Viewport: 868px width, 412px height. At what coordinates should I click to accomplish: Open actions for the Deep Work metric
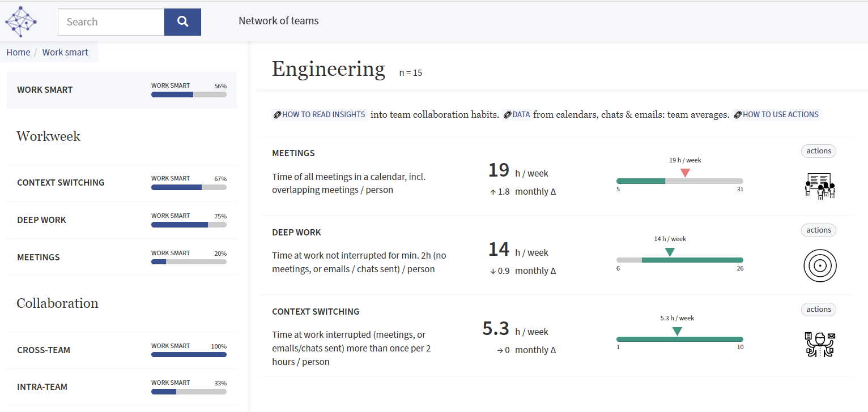818,230
